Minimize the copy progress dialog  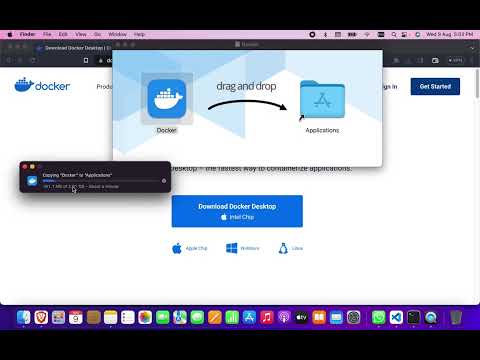[32, 166]
